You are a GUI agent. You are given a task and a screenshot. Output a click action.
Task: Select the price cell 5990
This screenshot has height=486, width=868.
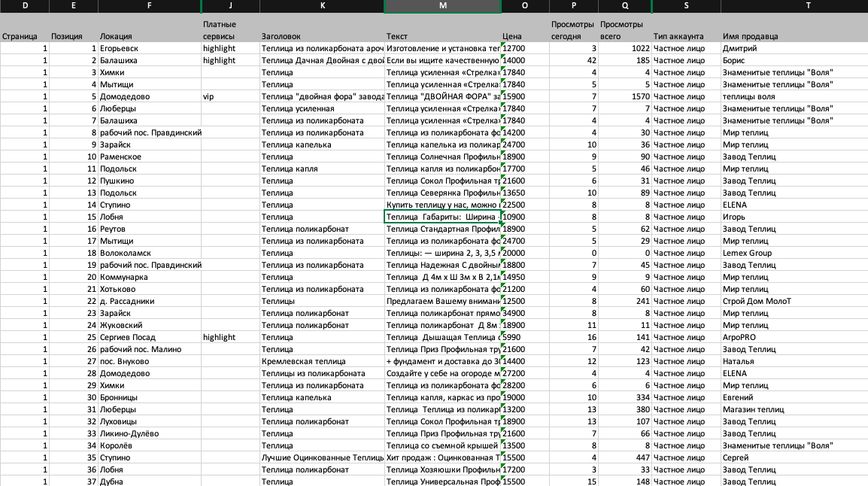525,337
